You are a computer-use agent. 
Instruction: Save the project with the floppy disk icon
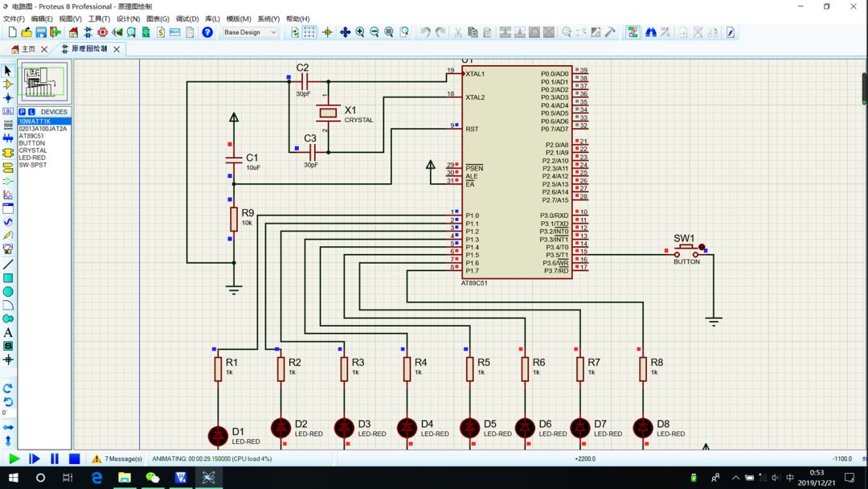[x=41, y=33]
